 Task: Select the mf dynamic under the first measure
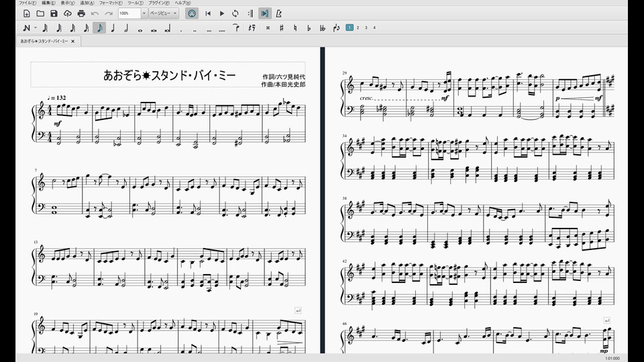[57, 123]
